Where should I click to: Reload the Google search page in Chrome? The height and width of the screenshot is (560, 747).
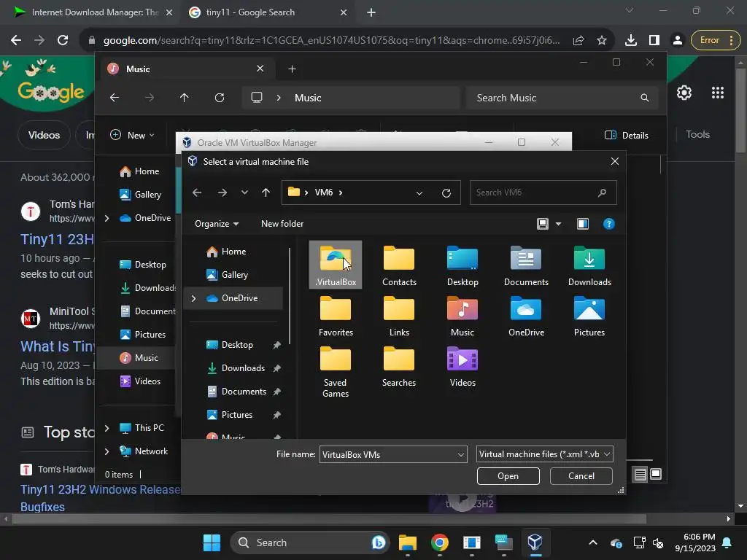point(63,40)
